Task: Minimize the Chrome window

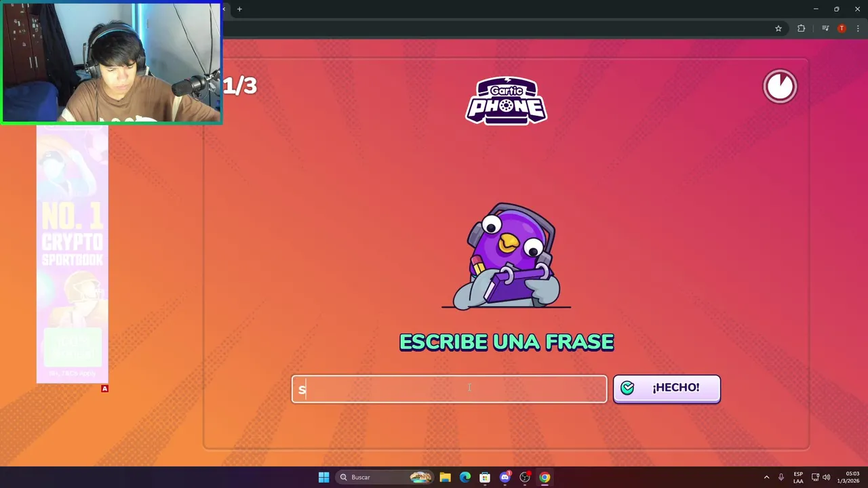Action: click(x=816, y=9)
